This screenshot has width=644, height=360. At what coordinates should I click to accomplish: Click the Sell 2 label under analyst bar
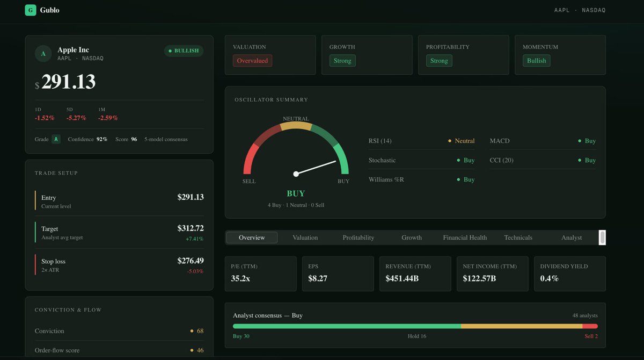coord(591,336)
